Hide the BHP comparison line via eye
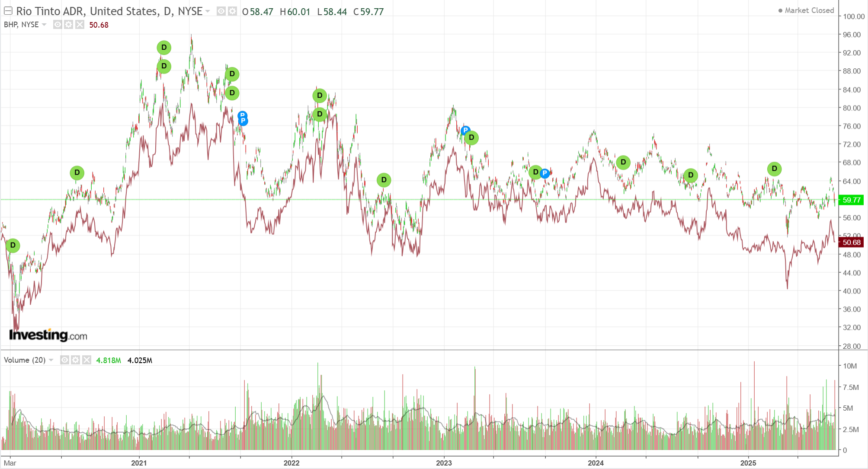Viewport: 868px width, 469px height. point(58,25)
